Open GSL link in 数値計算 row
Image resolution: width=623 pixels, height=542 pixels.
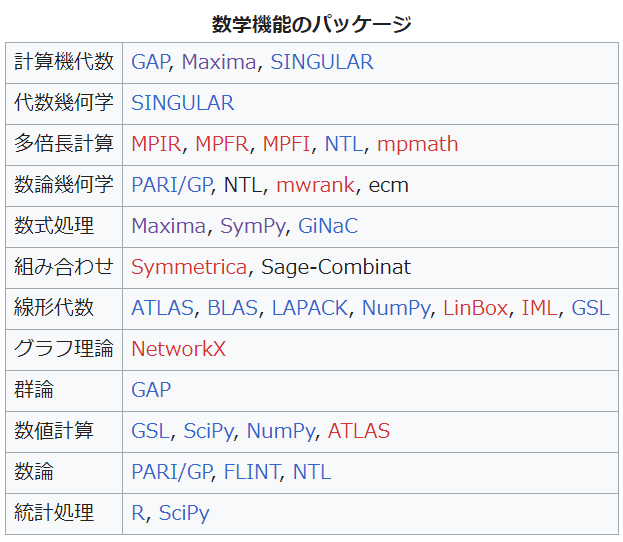151,431
